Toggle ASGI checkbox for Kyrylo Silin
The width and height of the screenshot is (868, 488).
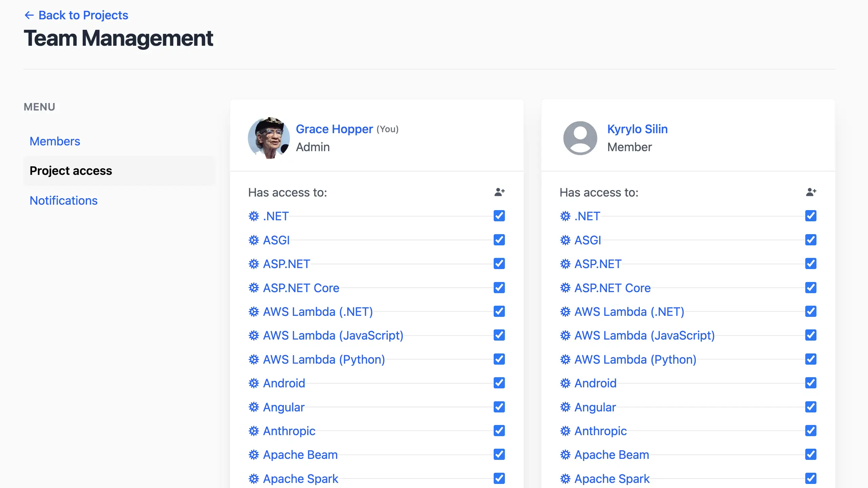coord(811,240)
